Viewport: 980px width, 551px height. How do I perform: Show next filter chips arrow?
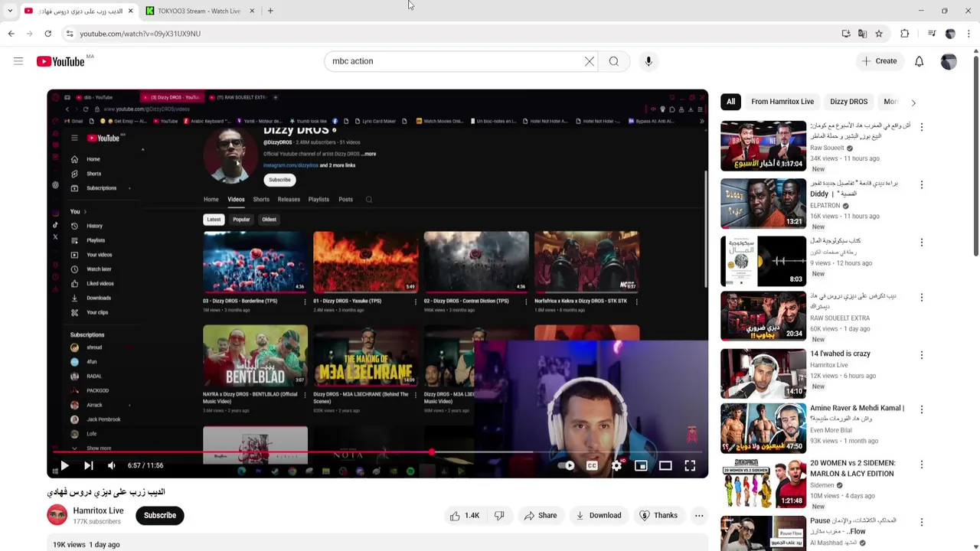click(913, 102)
